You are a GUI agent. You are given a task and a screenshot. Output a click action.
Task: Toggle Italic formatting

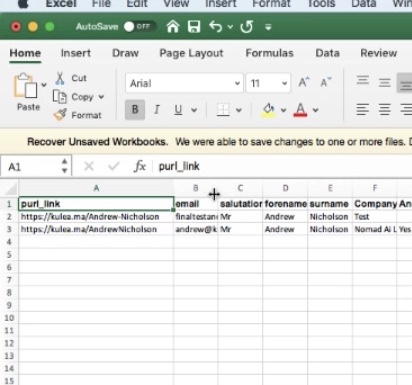(157, 109)
